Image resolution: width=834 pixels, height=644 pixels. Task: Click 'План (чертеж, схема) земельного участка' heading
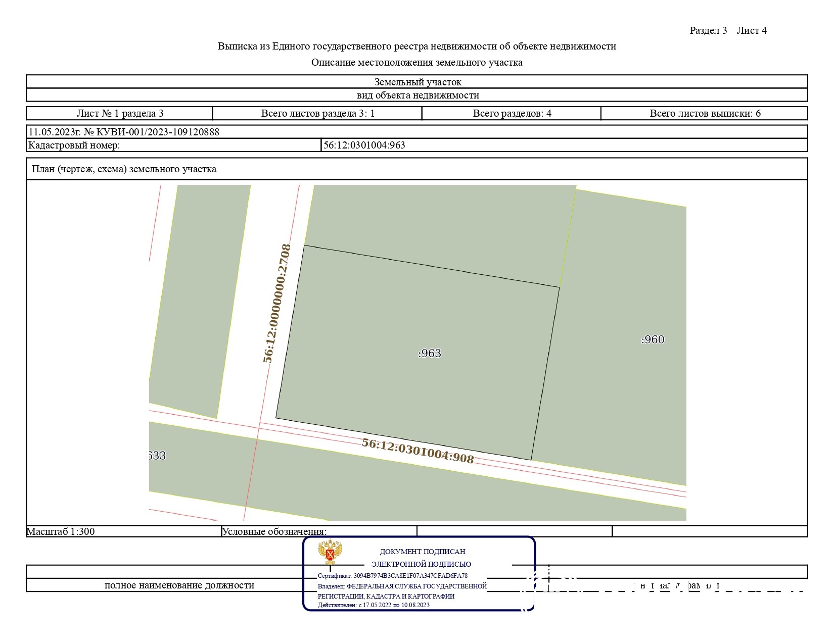pyautogui.click(x=124, y=169)
